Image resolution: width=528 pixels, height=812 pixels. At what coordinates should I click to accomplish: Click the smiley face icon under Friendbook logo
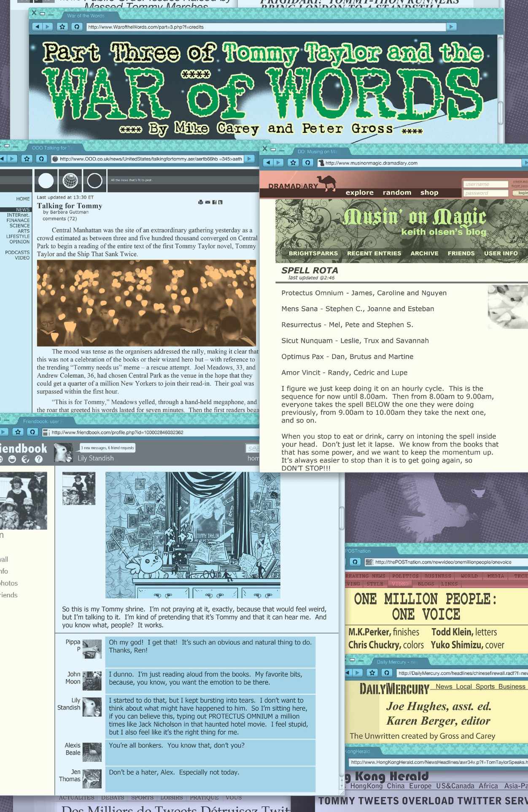(12, 459)
